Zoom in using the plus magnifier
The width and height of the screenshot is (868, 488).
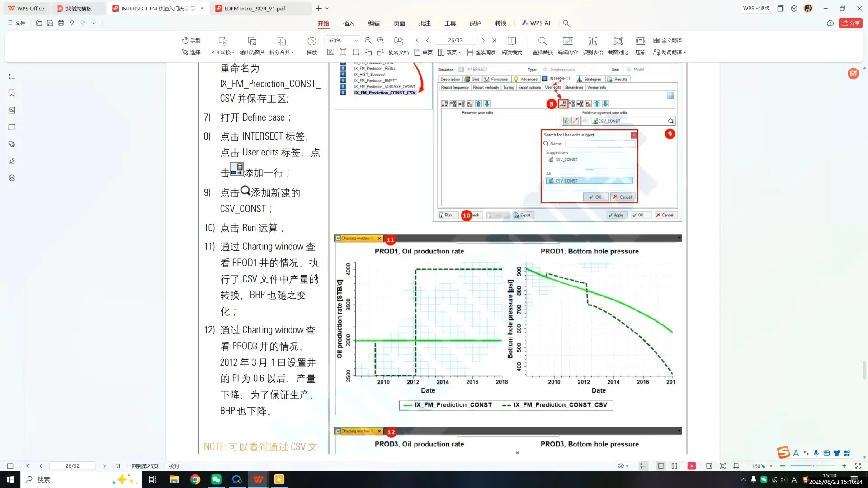pos(381,40)
